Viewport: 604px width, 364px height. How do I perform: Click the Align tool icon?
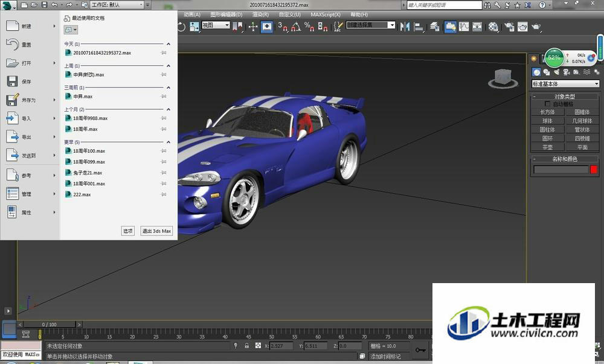coord(419,27)
